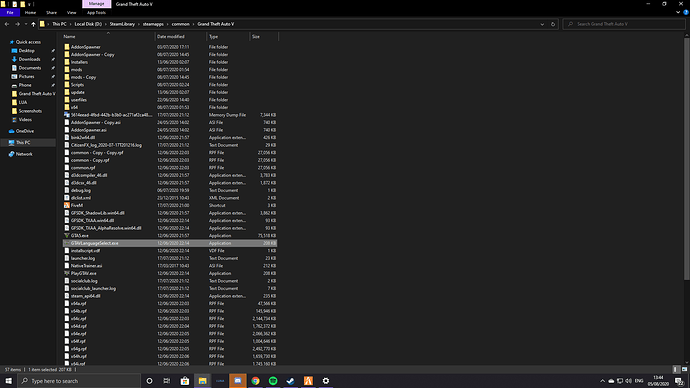Select Quick access in navigation pane

coord(28,42)
